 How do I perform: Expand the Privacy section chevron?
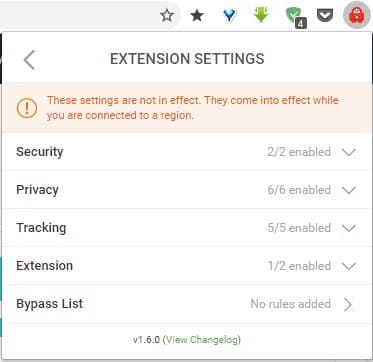[x=349, y=190]
